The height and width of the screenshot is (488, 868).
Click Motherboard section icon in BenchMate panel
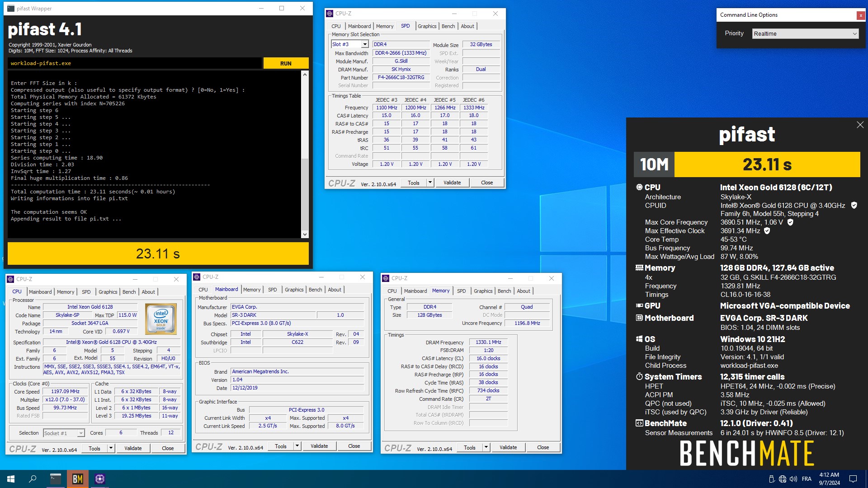639,318
